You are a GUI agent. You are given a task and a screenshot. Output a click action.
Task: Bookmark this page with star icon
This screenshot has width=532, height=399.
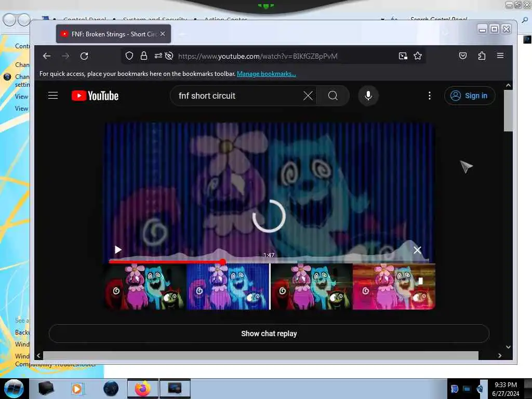(x=418, y=56)
